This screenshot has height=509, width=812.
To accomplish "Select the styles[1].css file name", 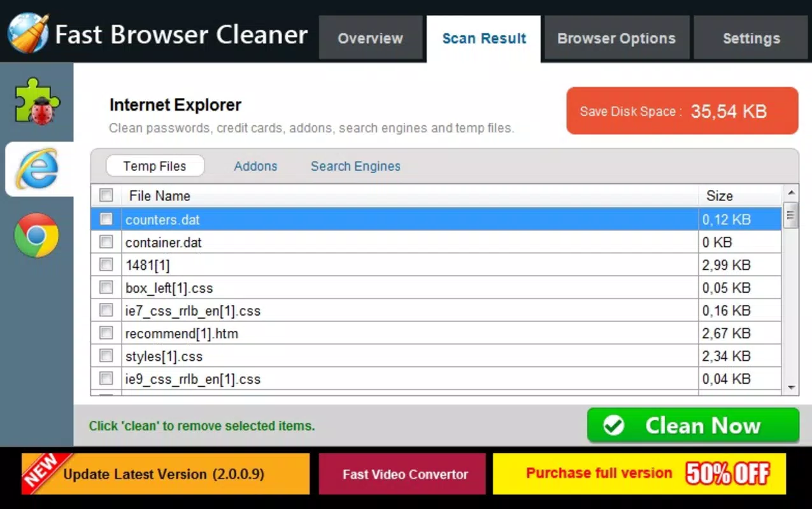I will point(164,356).
